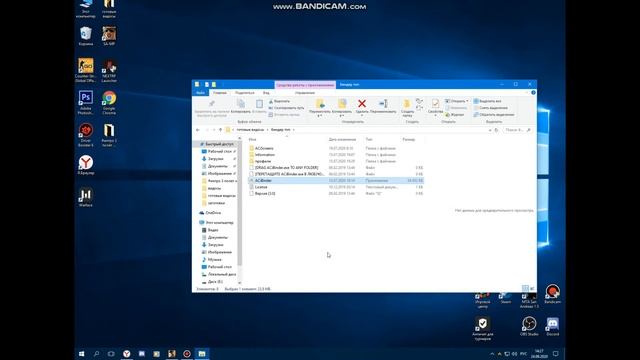Click Invert selection (Обратить выделение) button
The height and width of the screenshot is (360, 640).
pyautogui.click(x=494, y=115)
